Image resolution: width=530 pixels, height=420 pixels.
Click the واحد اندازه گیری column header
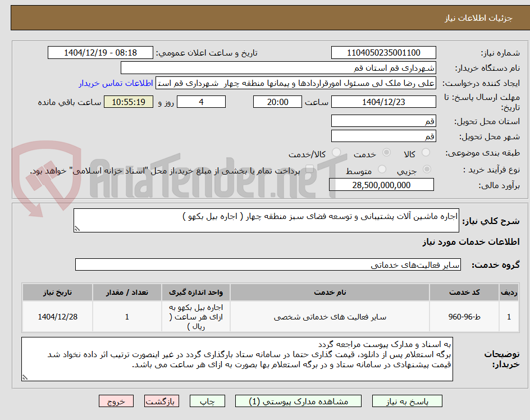(x=196, y=292)
